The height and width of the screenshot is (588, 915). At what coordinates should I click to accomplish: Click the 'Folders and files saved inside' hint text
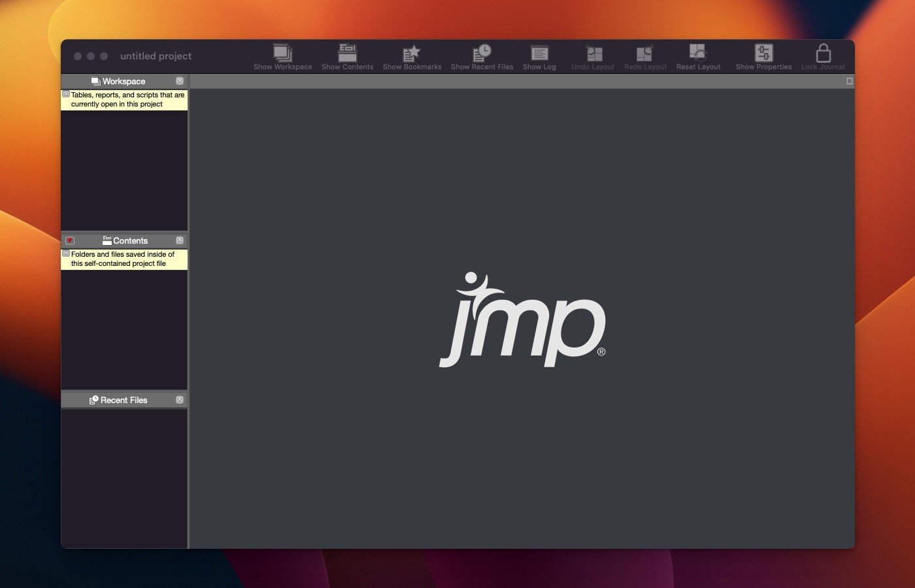(123, 259)
